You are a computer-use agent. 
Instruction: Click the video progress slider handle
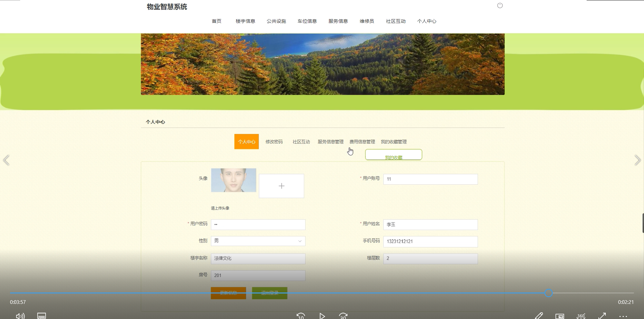click(548, 293)
